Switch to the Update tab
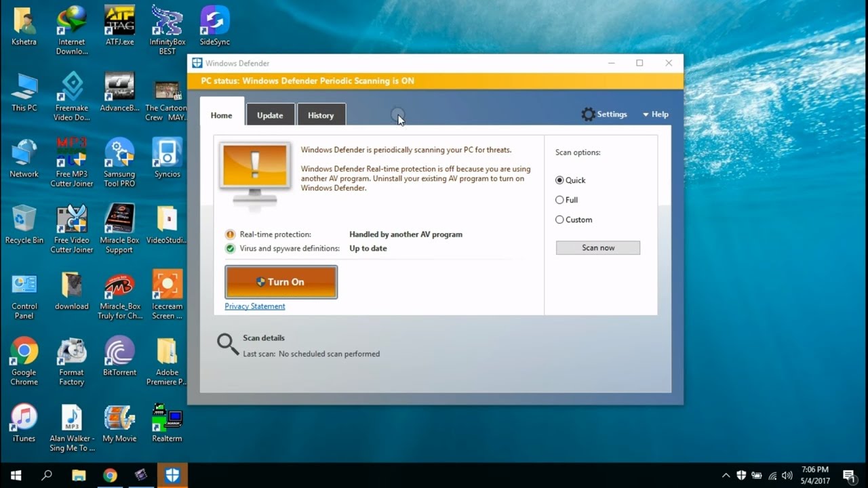The width and height of the screenshot is (868, 488). pyautogui.click(x=270, y=115)
